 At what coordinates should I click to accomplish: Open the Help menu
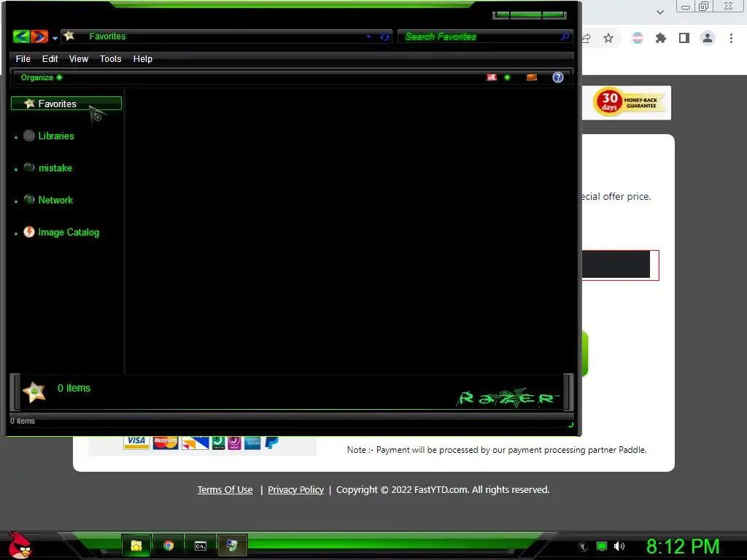[x=142, y=58]
